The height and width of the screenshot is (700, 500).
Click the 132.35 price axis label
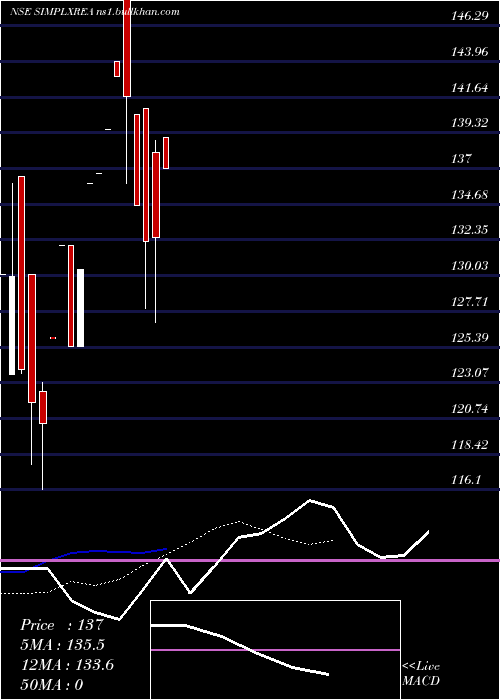pos(470,230)
